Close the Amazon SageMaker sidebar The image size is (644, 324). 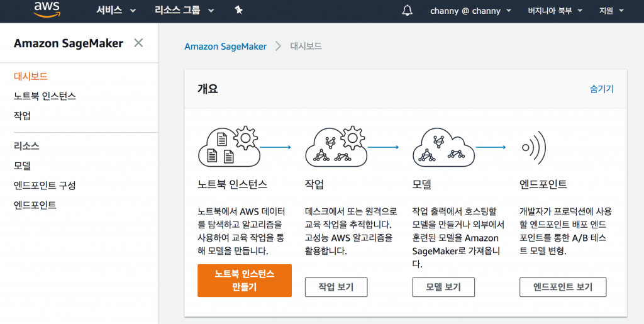[138, 43]
